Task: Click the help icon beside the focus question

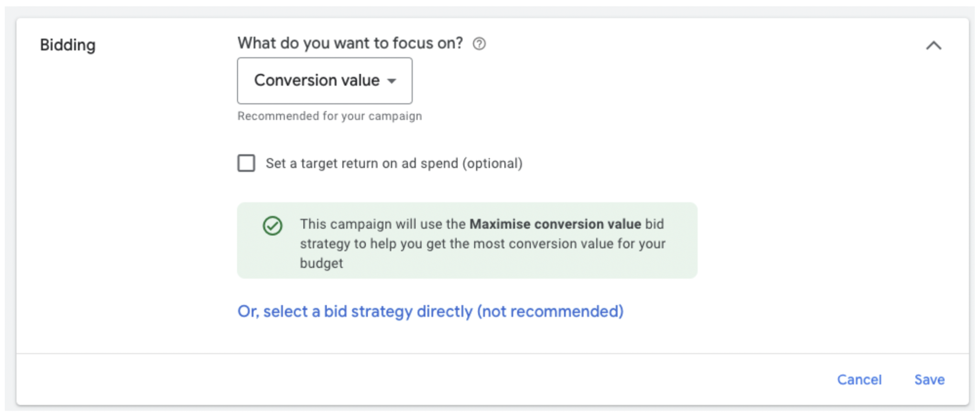Action: tap(479, 44)
